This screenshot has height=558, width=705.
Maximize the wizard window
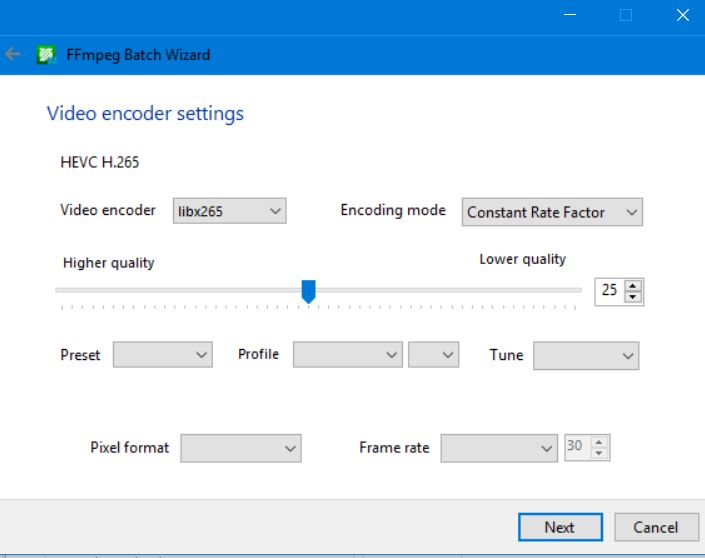click(626, 15)
